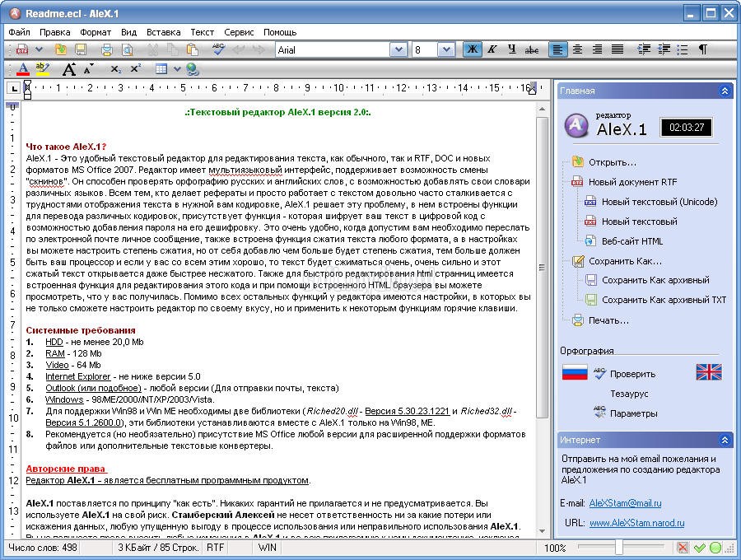The width and height of the screenshot is (741, 560).
Task: Pick the yellow highlight color swatch
Action: (x=43, y=69)
